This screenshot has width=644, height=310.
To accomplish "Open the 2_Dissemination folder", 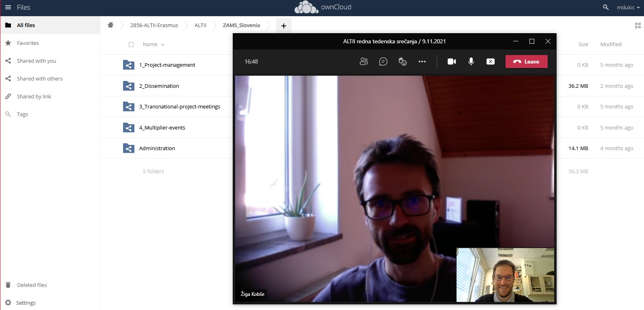I will [159, 86].
